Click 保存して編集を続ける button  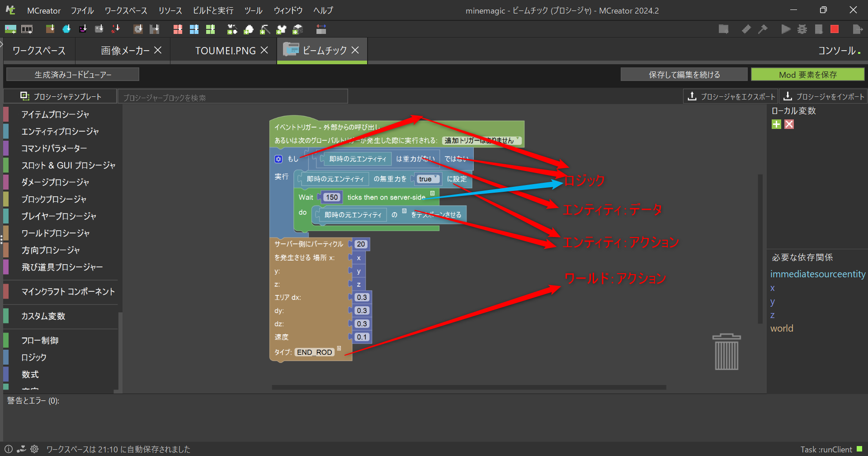click(x=684, y=75)
